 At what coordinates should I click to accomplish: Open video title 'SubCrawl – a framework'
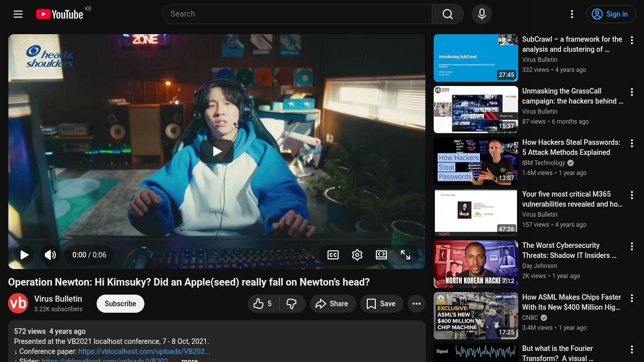[572, 44]
